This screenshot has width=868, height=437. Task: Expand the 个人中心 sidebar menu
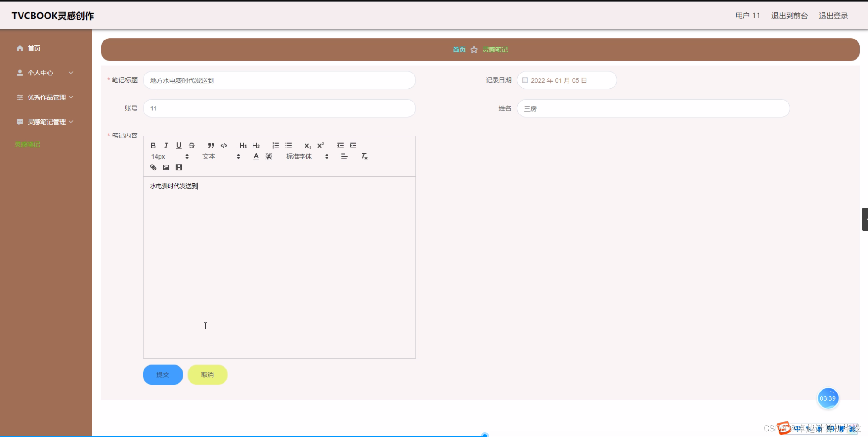[x=45, y=73]
